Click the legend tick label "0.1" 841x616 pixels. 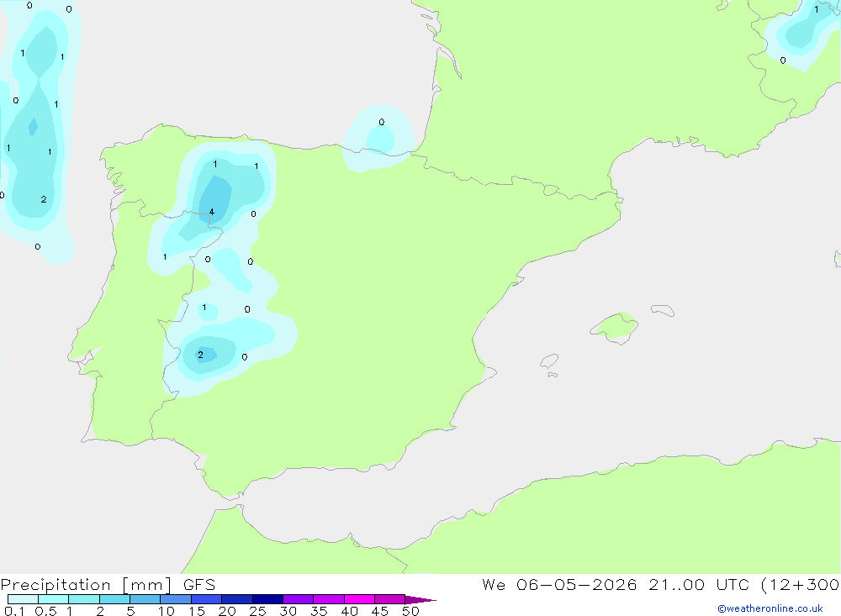pyautogui.click(x=14, y=611)
